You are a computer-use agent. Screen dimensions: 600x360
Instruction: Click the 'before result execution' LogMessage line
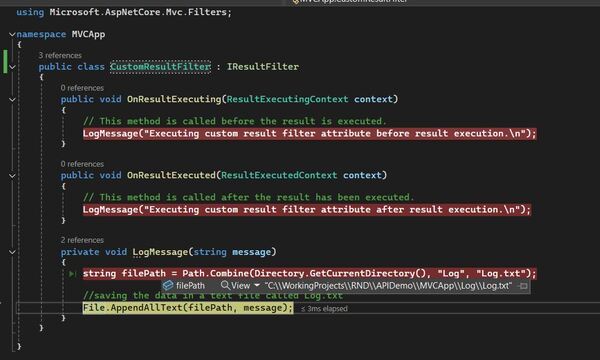310,134
